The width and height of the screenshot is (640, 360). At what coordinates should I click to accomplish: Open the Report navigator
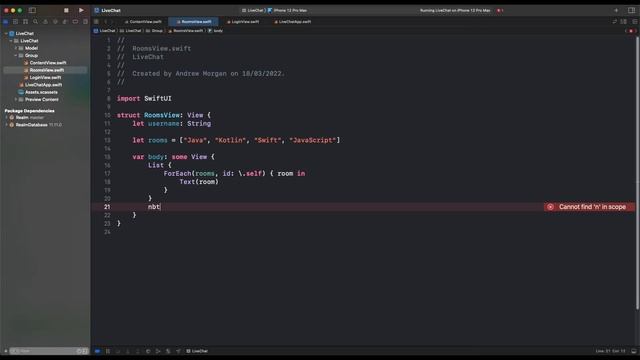(85, 22)
